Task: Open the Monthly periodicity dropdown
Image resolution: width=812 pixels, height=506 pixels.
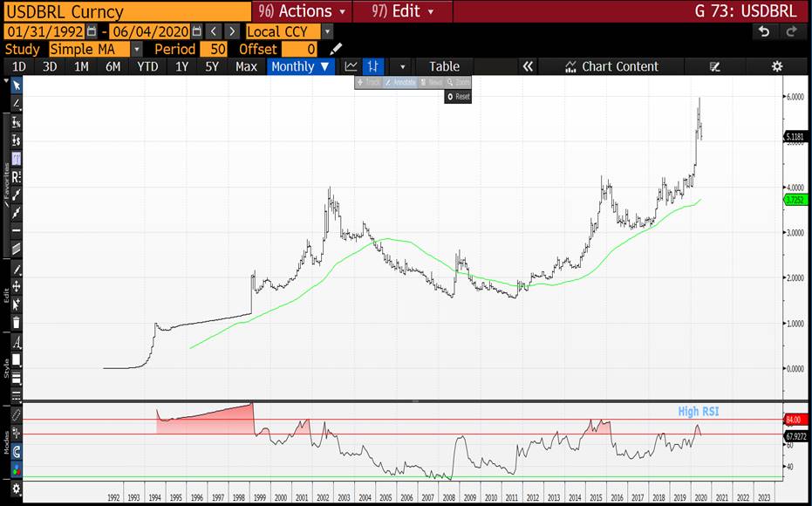Action: (x=301, y=66)
